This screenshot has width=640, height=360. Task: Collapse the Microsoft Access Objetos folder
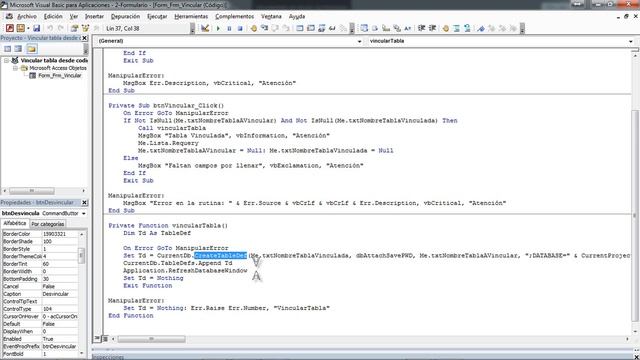[15, 68]
